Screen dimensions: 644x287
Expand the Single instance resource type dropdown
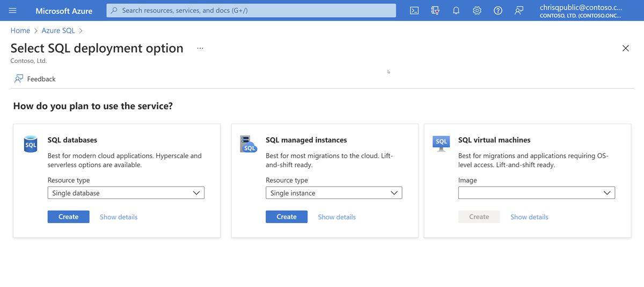click(333, 193)
